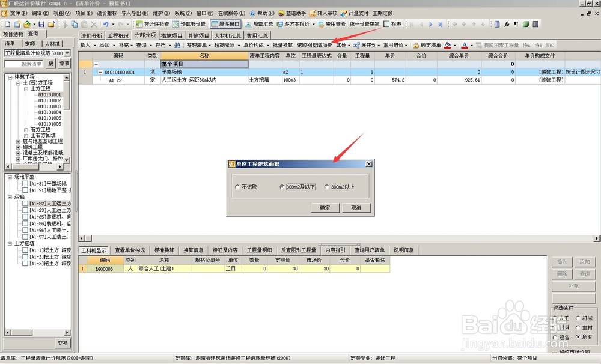Switch to the 定额 left panel tab
601x364 pixels.
pyautogui.click(x=30, y=44)
